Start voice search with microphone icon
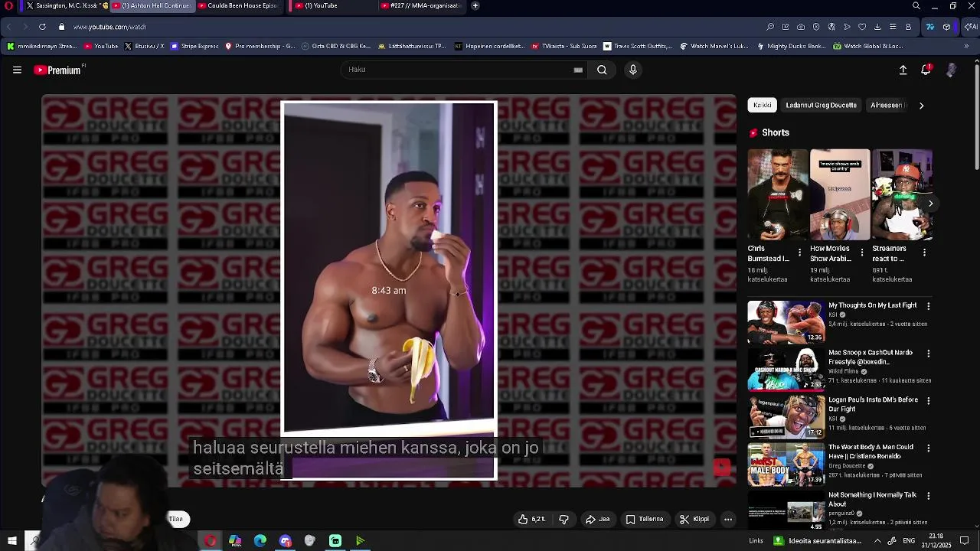 [632, 70]
